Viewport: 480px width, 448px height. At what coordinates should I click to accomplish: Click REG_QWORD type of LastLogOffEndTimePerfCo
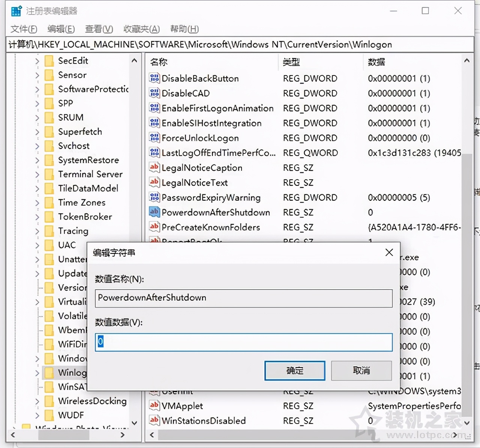tap(310, 153)
